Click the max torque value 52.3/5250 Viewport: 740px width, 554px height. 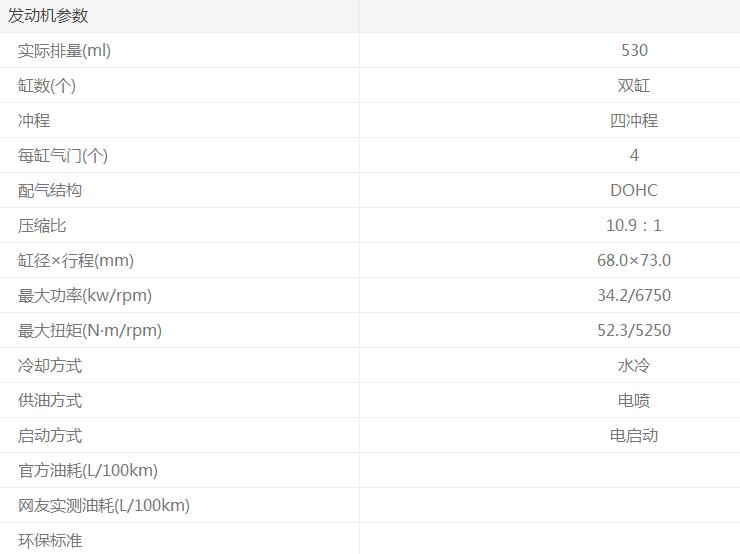(x=634, y=331)
